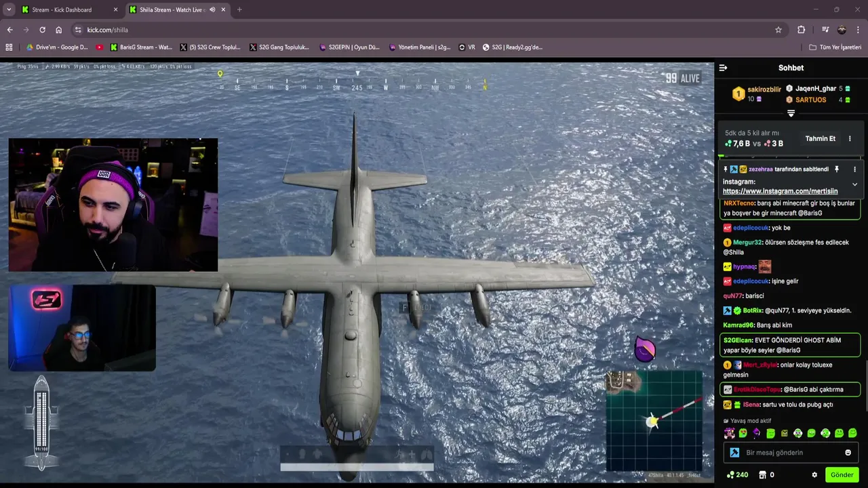Unpin the message using the pin icon after sabitlendi

(x=836, y=169)
